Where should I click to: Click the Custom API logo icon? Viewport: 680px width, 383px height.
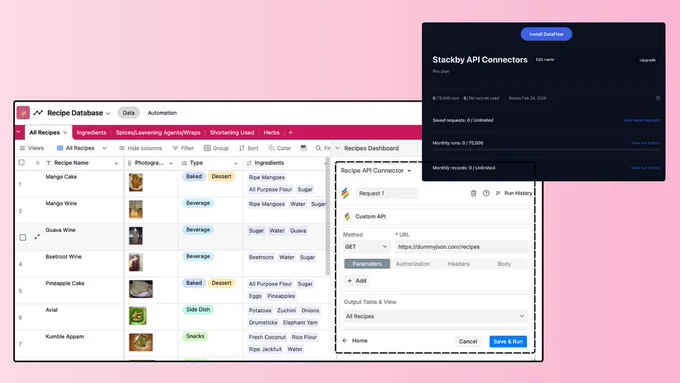coord(347,216)
